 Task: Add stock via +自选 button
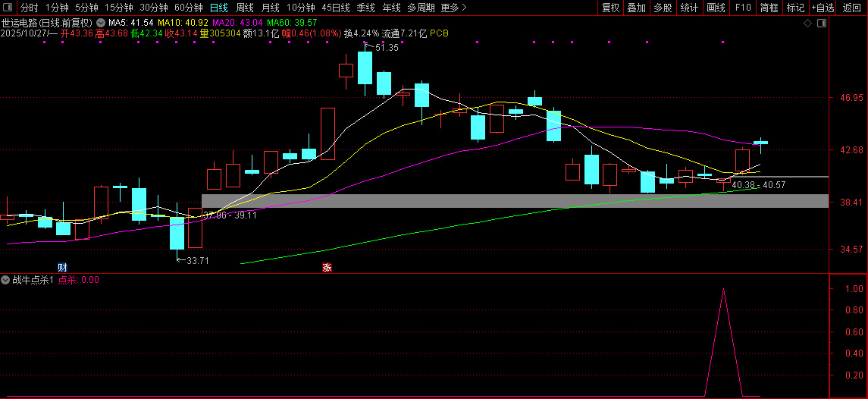(x=823, y=8)
